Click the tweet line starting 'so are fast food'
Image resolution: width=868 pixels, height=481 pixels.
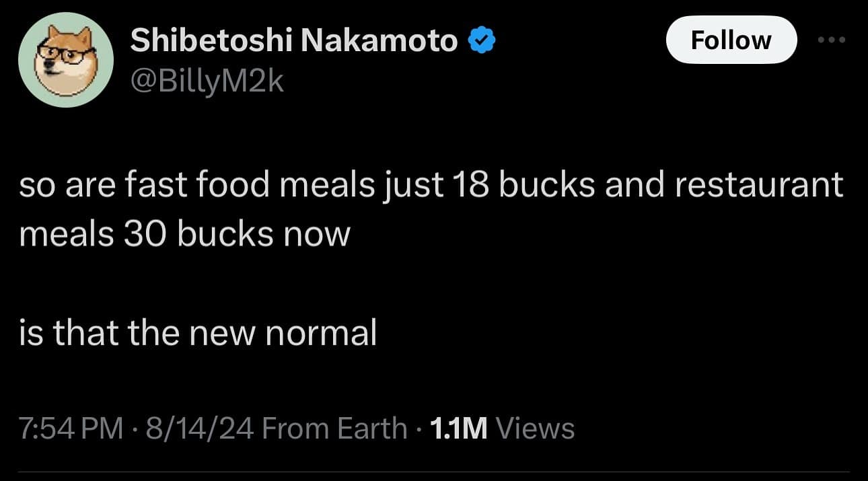tap(431, 186)
